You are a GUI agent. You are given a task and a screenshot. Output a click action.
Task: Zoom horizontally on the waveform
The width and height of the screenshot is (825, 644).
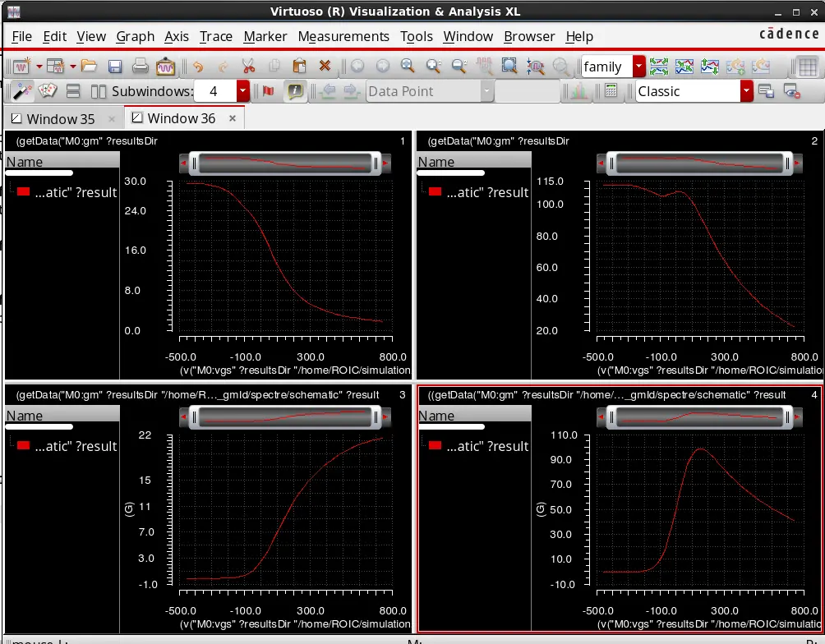pyautogui.click(x=535, y=67)
